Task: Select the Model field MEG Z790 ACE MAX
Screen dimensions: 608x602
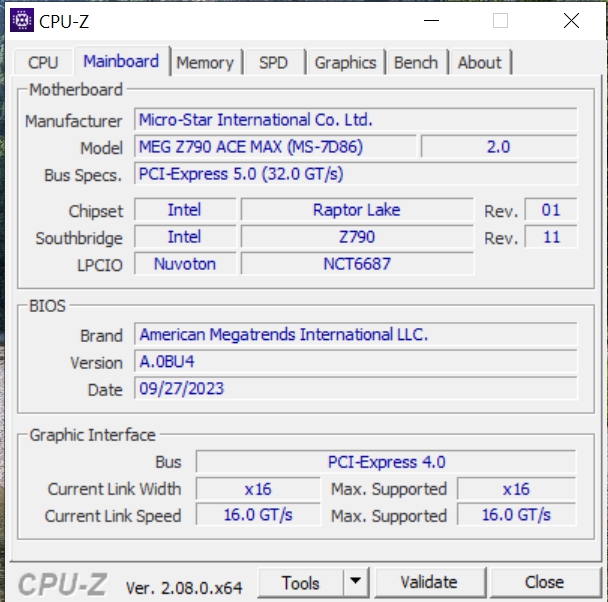Action: pos(275,147)
